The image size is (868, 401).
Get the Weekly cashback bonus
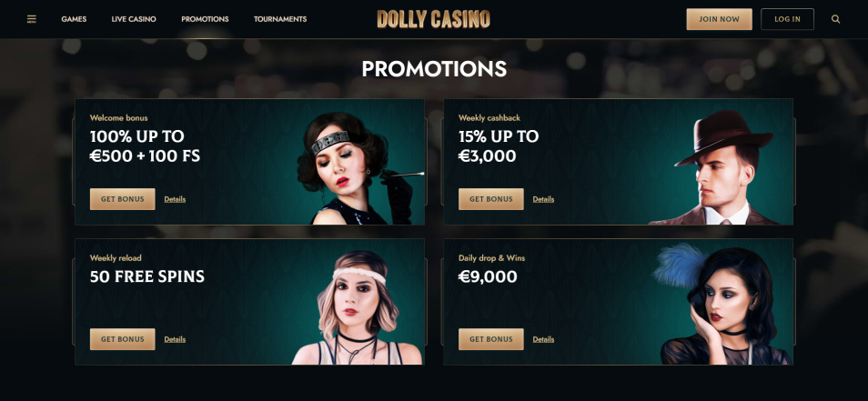click(x=491, y=199)
